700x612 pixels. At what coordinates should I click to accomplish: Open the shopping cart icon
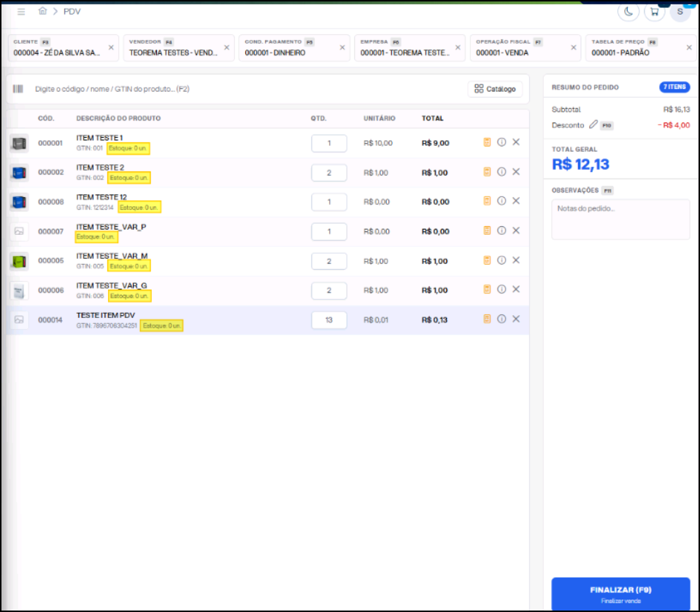tap(655, 12)
